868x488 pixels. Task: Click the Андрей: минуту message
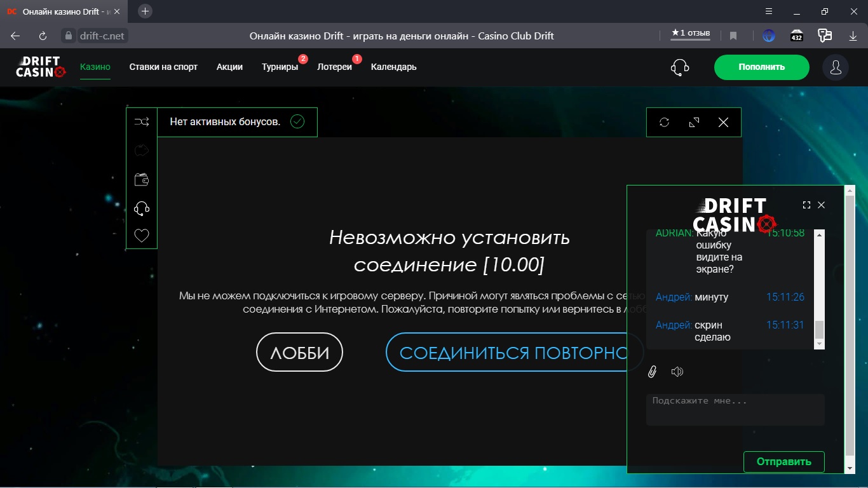(x=729, y=297)
